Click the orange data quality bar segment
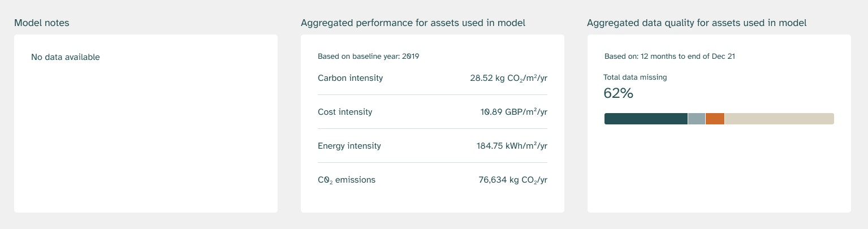This screenshot has height=229, width=868. 715,119
